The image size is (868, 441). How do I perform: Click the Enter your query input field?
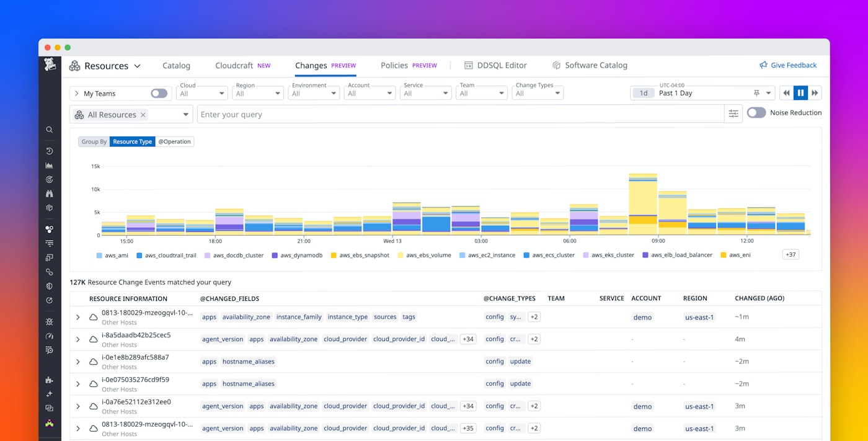pyautogui.click(x=434, y=114)
